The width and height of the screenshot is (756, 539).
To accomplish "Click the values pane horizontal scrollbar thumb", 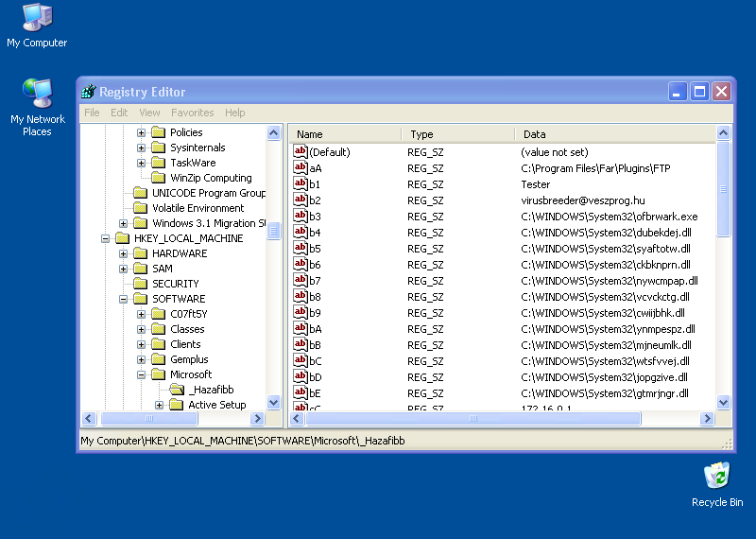I will (473, 418).
